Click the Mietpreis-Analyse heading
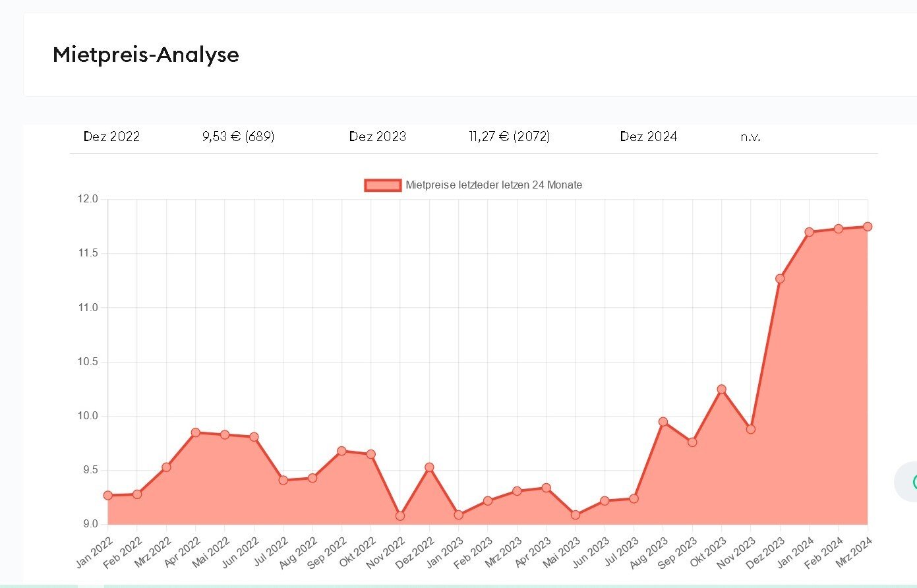 (146, 54)
